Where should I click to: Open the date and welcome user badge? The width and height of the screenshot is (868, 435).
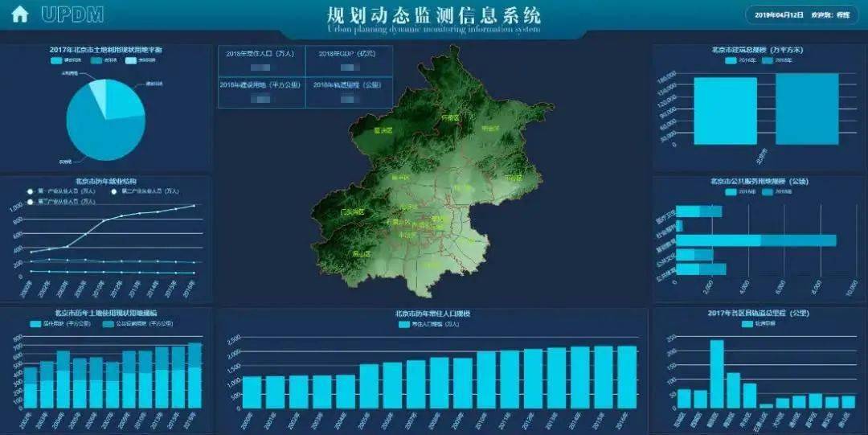coord(801,15)
